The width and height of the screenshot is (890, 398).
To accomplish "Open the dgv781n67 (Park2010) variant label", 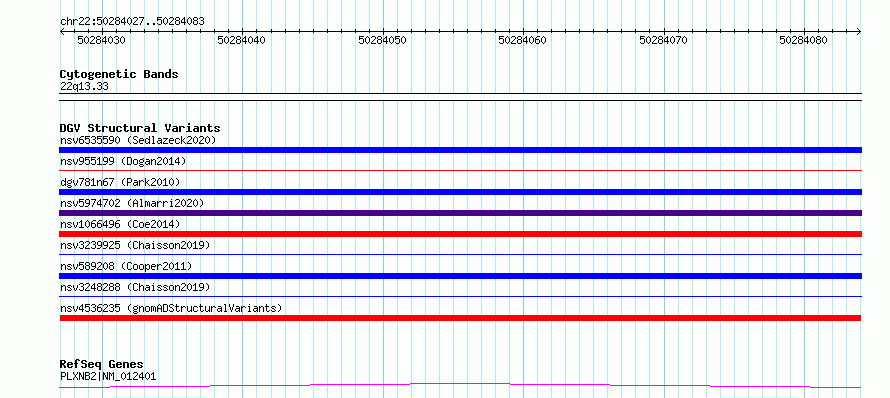I will tap(120, 182).
